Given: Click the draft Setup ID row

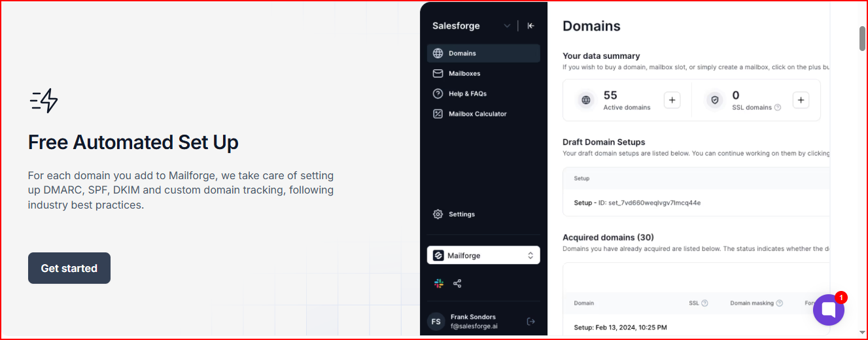Looking at the screenshot, I should click(x=697, y=203).
